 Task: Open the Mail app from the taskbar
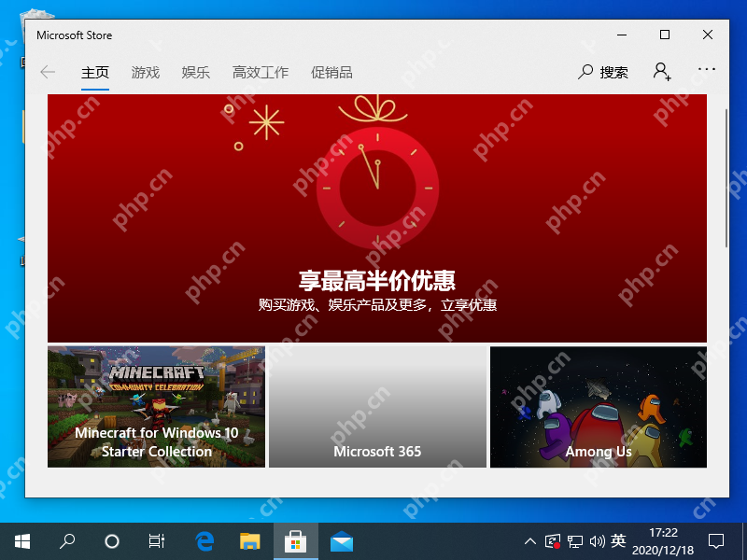click(x=342, y=539)
